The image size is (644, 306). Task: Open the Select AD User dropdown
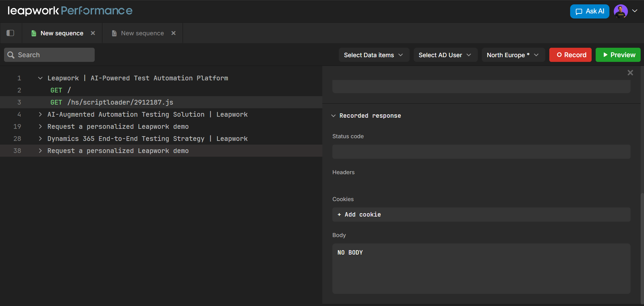click(445, 55)
